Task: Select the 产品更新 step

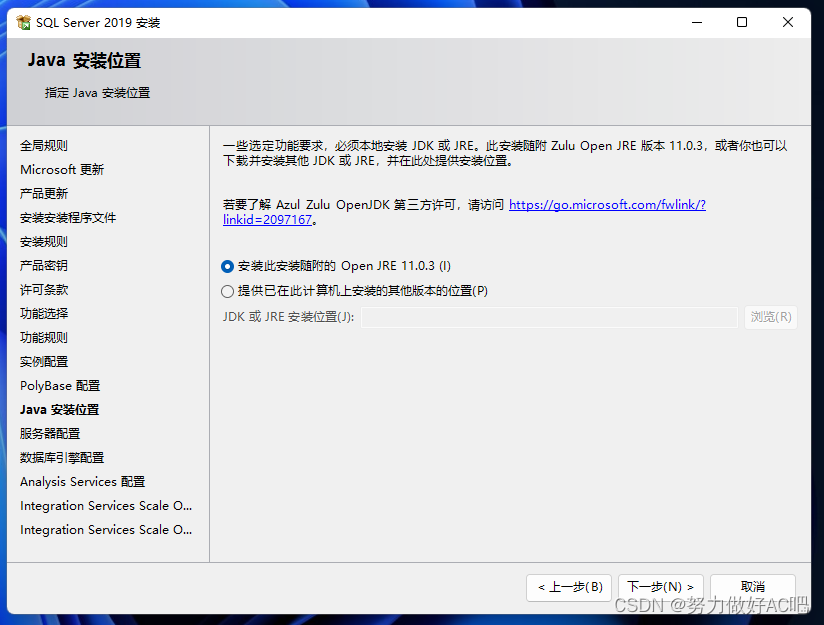Action: (x=44, y=193)
